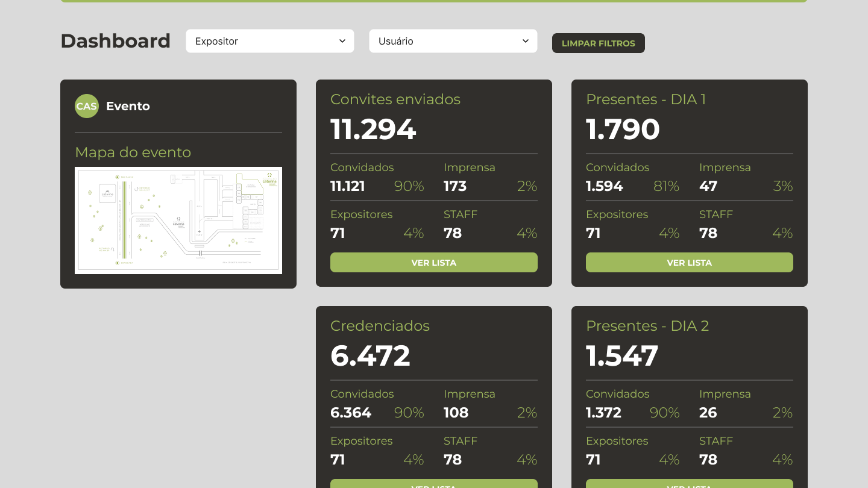Click the Credenciados card title
The image size is (868, 488).
380,326
